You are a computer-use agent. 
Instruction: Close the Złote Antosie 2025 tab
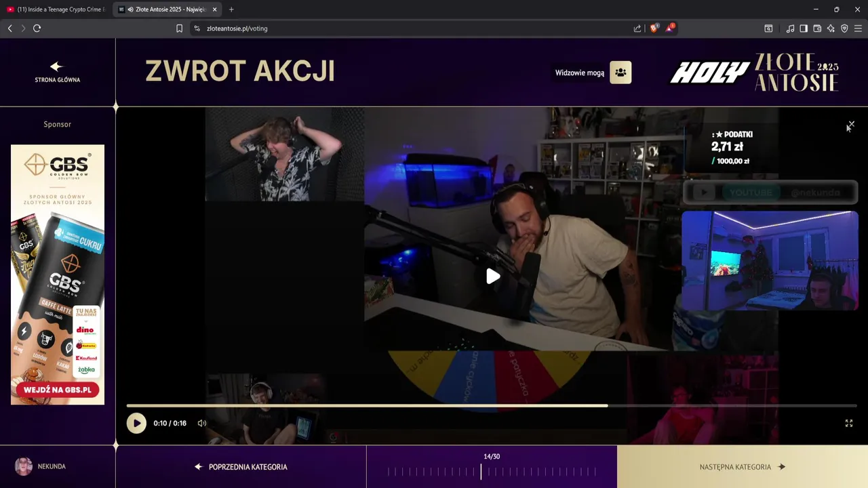[x=214, y=9]
